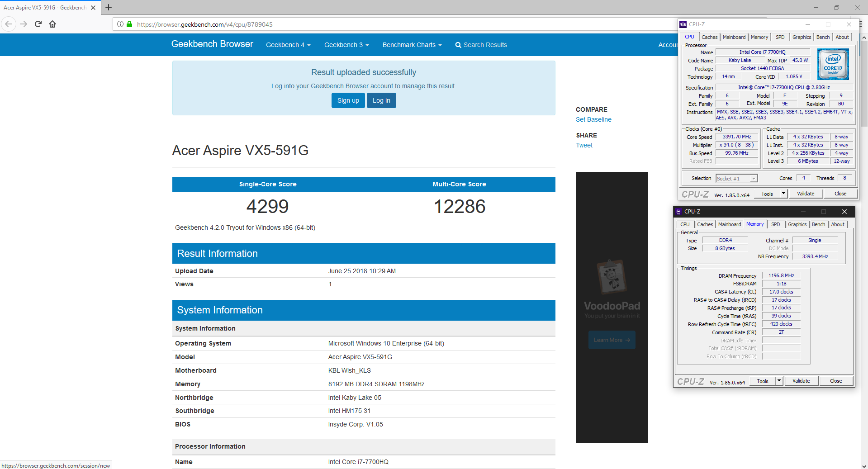
Task: Click the KBL Wish_KLS motherboard value
Action: [x=349, y=370]
